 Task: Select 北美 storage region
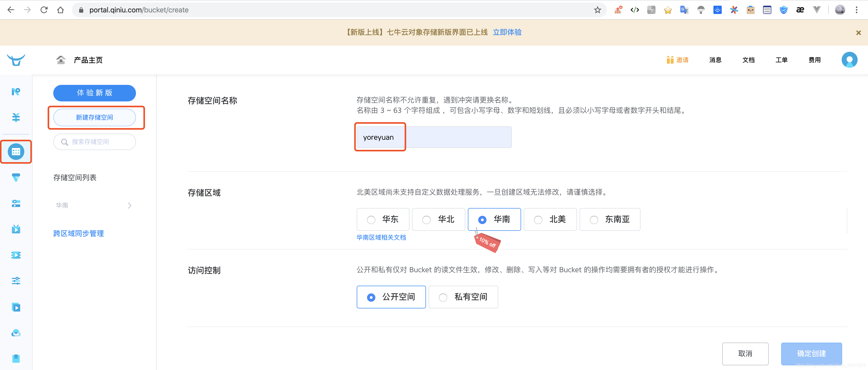click(550, 219)
